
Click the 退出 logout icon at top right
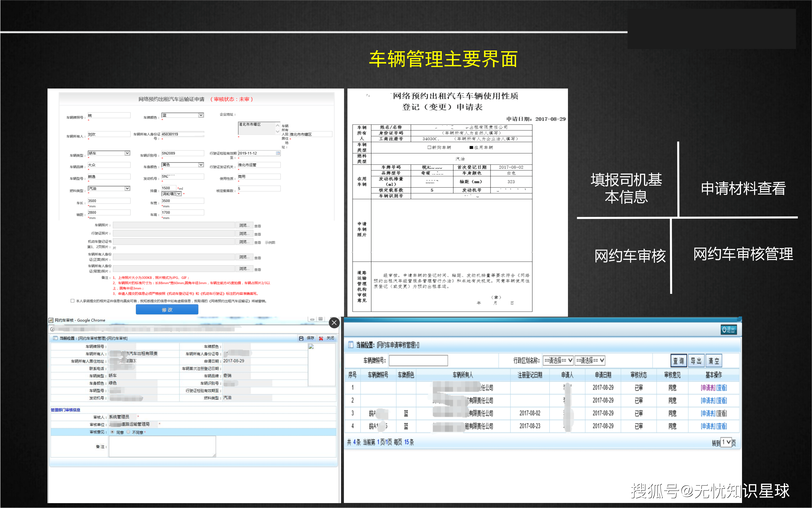[729, 330]
